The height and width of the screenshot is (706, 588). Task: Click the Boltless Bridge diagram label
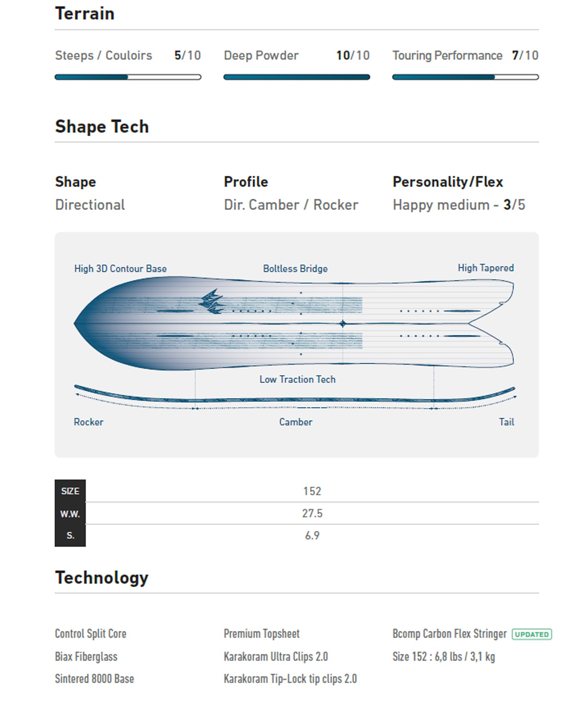[295, 269]
